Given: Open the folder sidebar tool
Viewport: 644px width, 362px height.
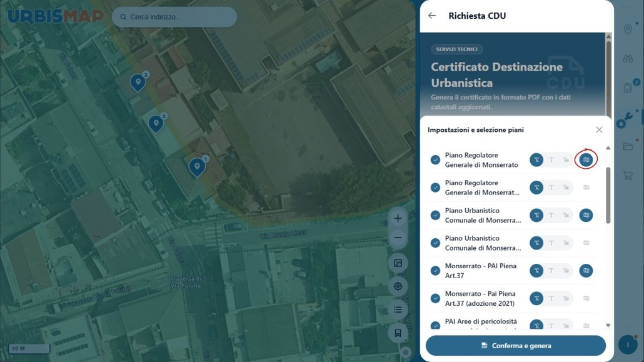Looking at the screenshot, I should [x=628, y=146].
